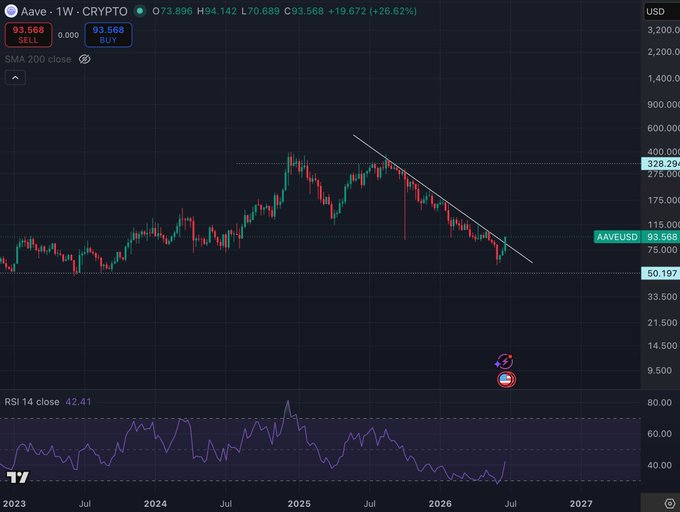Open the USD currency selector
This screenshot has height=512, width=680.
pos(661,12)
